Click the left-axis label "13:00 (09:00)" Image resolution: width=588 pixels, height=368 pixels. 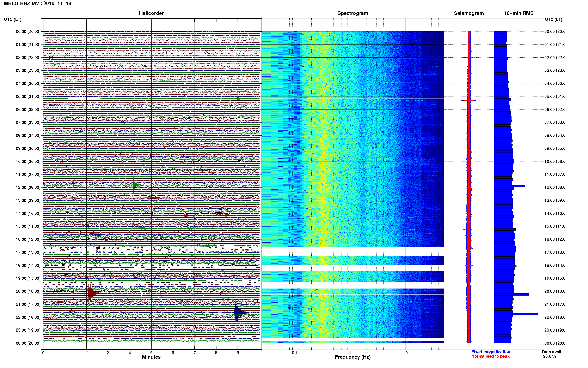tap(28, 200)
